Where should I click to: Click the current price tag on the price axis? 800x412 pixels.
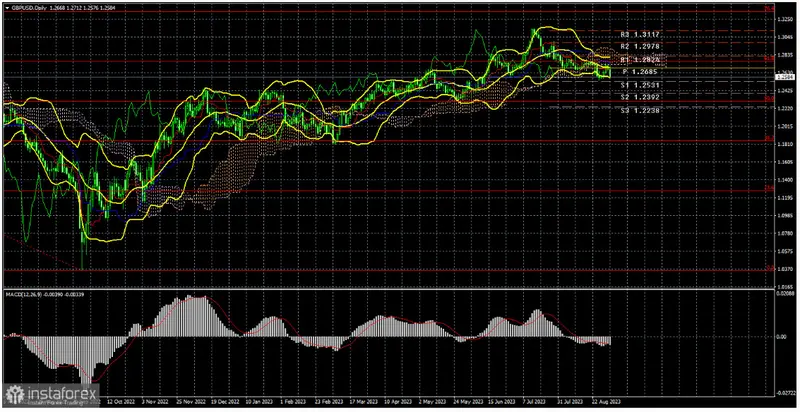(783, 77)
